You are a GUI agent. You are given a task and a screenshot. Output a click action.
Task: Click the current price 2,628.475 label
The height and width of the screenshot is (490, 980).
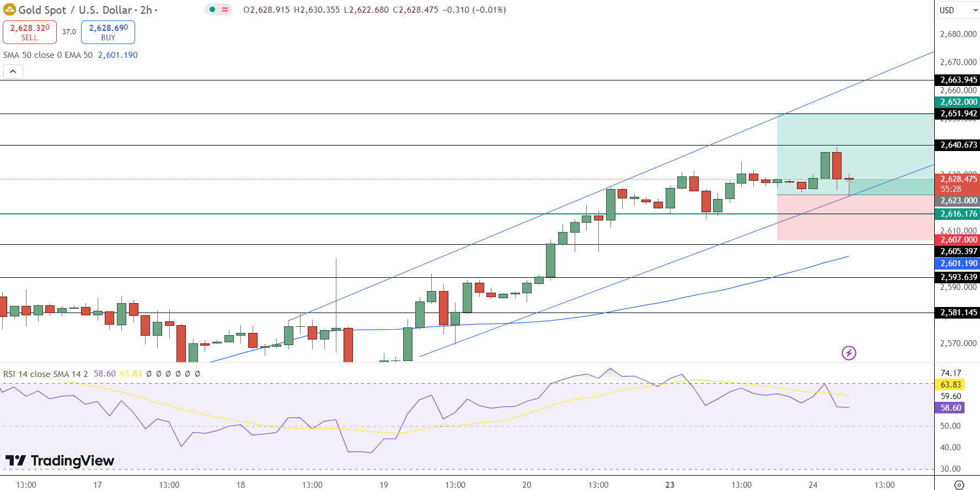[x=957, y=179]
